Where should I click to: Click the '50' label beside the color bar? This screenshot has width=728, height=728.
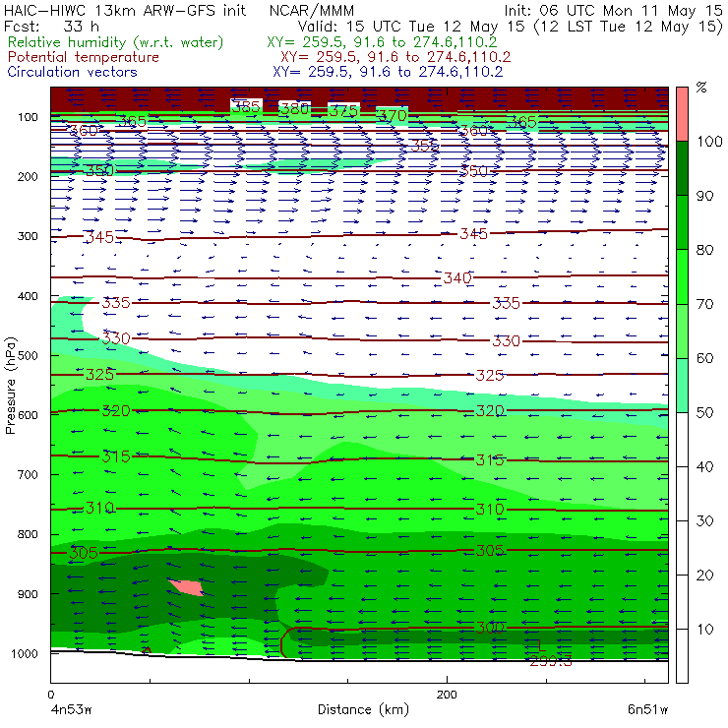[x=704, y=412]
